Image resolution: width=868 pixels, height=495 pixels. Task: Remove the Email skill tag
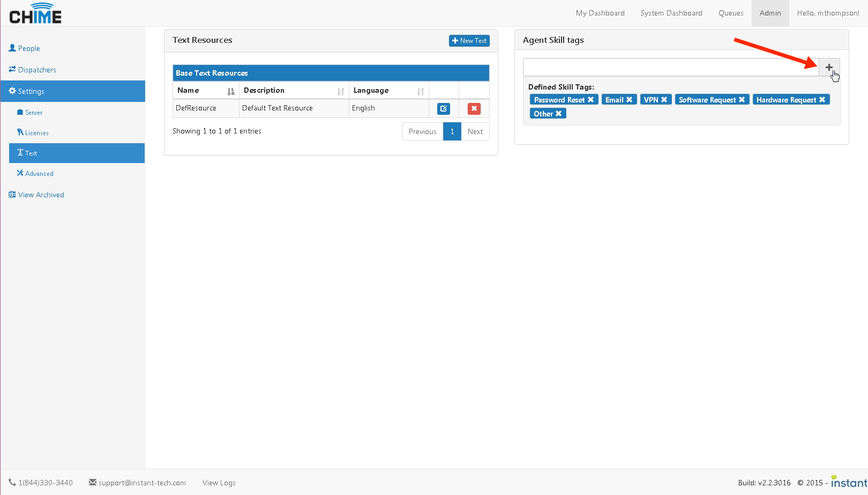click(x=629, y=100)
